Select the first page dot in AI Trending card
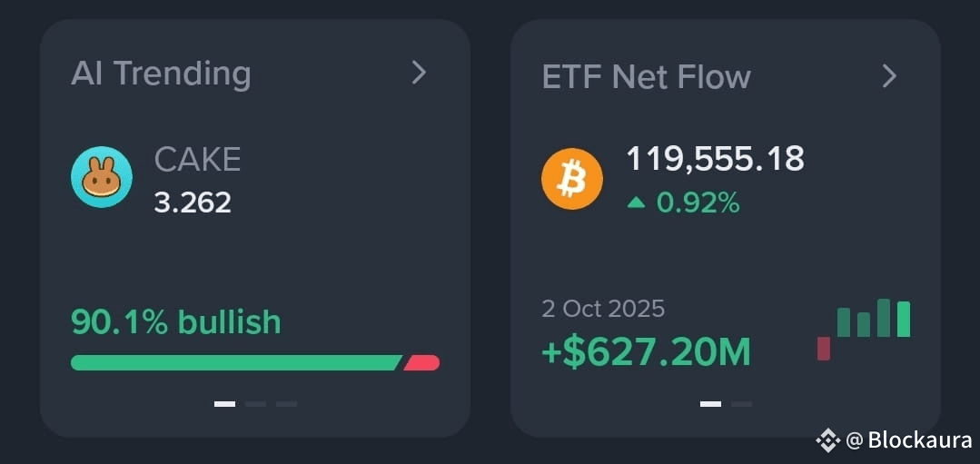 tap(224, 404)
